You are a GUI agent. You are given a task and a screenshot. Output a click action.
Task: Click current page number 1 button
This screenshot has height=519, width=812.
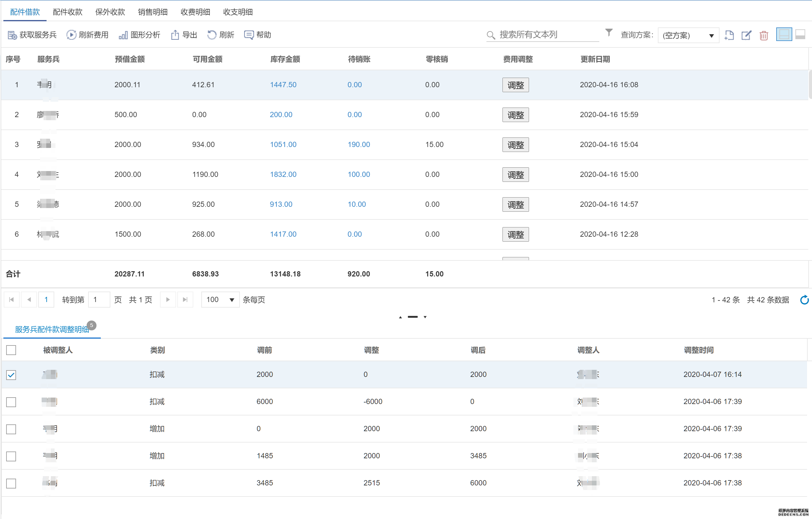coord(46,300)
